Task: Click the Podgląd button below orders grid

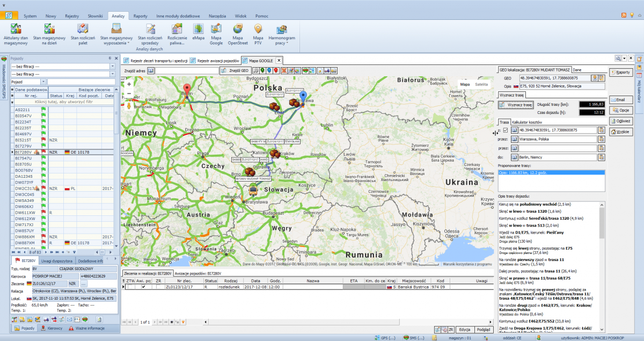Action: click(483, 329)
